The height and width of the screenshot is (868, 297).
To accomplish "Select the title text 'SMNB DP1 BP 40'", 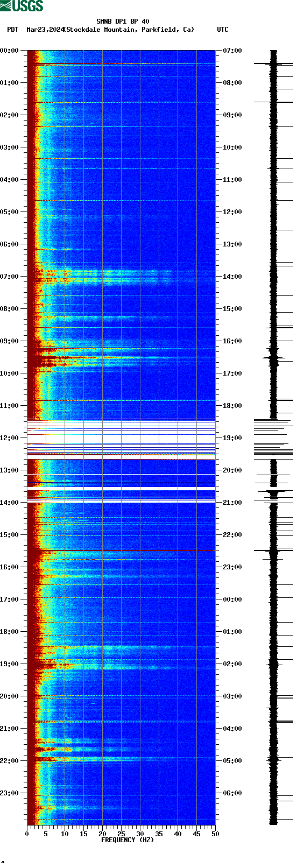I will pos(123,22).
